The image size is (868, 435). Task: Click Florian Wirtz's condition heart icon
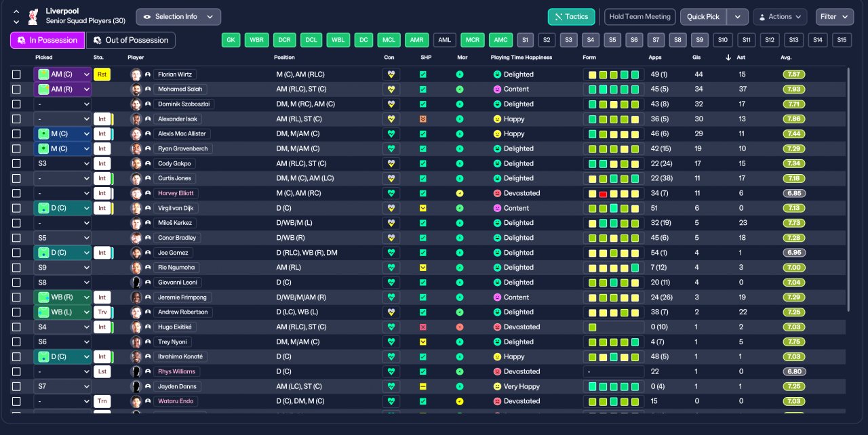[391, 75]
